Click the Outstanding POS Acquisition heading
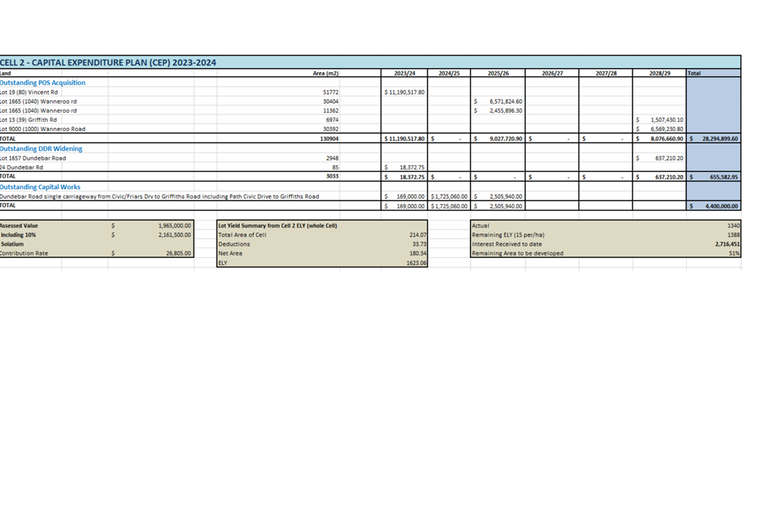780x532 pixels. tap(42, 83)
